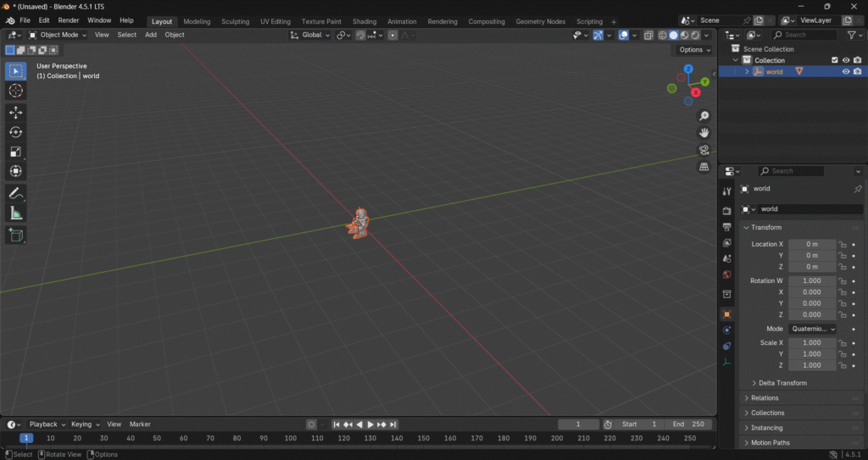Image resolution: width=868 pixels, height=460 pixels.
Task: Open the Options dropdown in viewport
Action: pos(694,50)
